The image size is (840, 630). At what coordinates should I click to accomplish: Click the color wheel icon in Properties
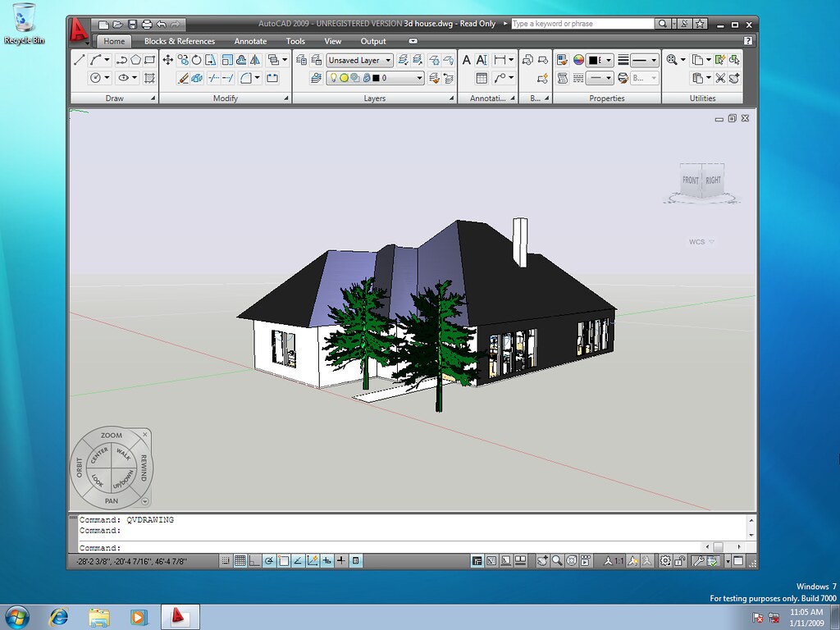tap(578, 60)
